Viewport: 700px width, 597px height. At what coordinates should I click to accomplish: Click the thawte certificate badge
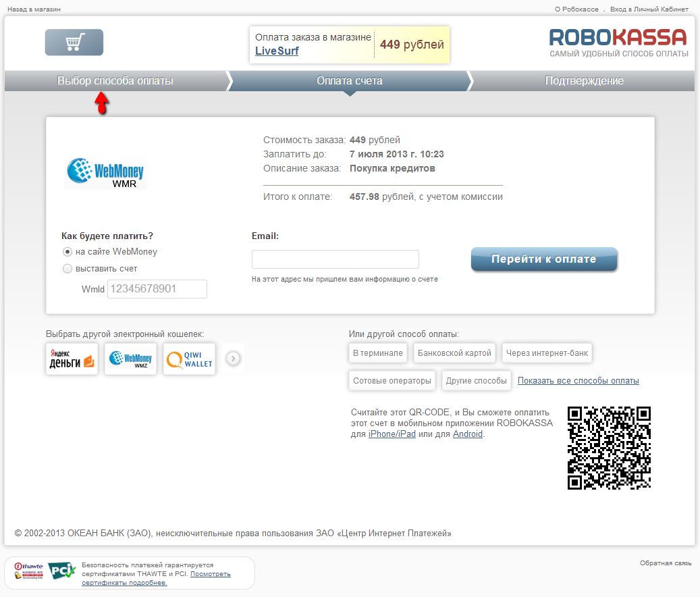[x=28, y=571]
